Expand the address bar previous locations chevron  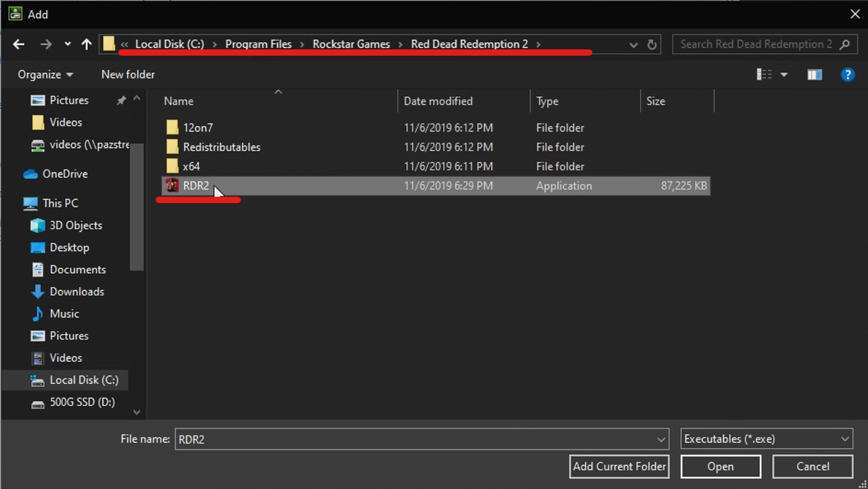pyautogui.click(x=633, y=44)
